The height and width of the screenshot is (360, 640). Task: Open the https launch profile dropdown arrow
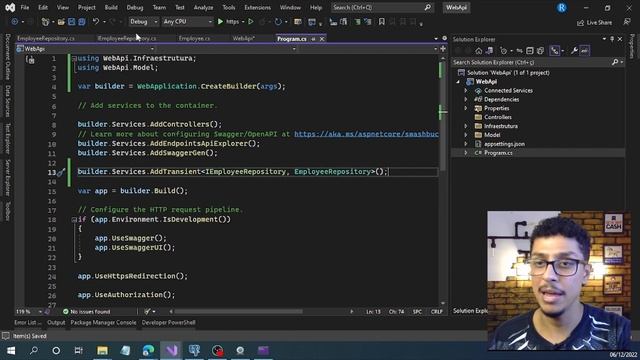[243, 22]
